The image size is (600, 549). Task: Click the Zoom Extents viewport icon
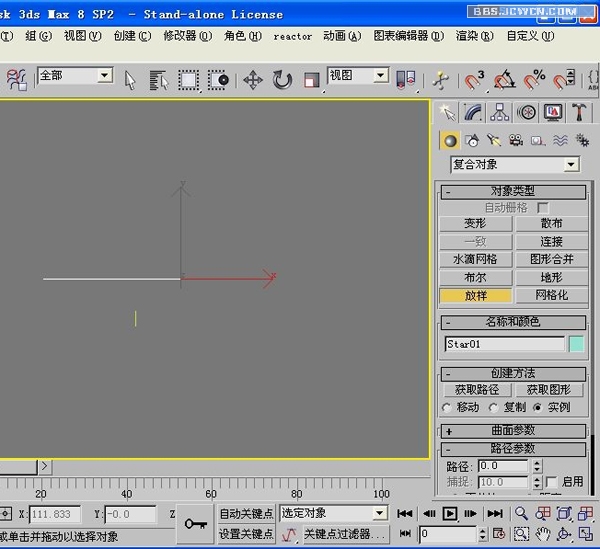[564, 513]
